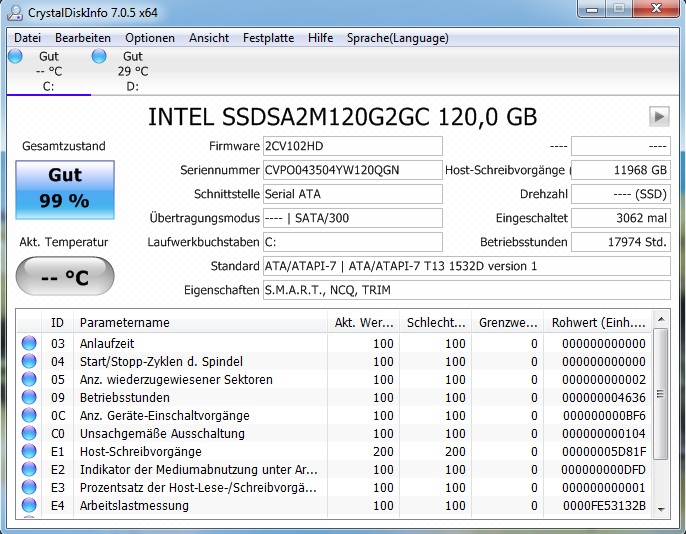Click the INTEL SSDSA2M120G2GC model title
The width and height of the screenshot is (686, 534).
pyautogui.click(x=343, y=117)
